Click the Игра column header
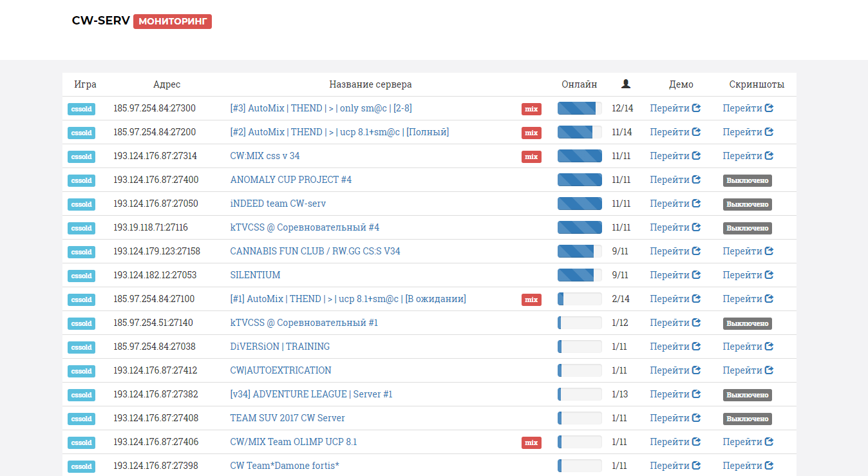Viewport: 868px width, 476px height. (x=85, y=84)
